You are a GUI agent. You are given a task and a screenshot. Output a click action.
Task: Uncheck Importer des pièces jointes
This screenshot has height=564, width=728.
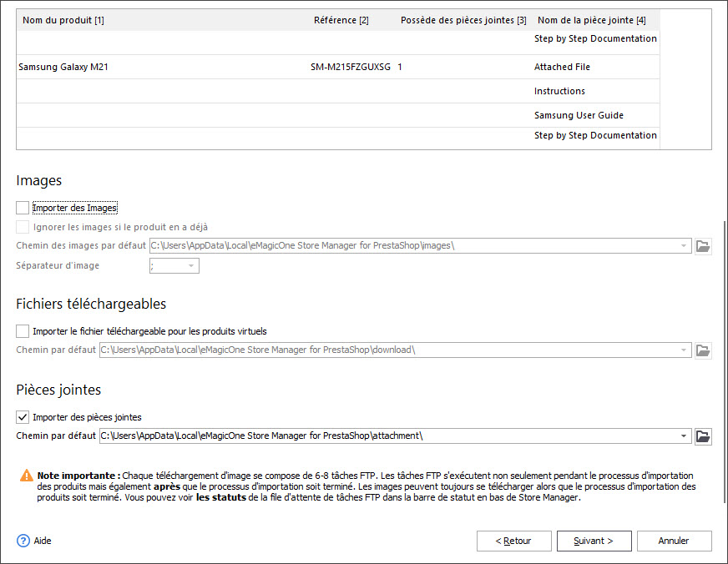coord(23,417)
